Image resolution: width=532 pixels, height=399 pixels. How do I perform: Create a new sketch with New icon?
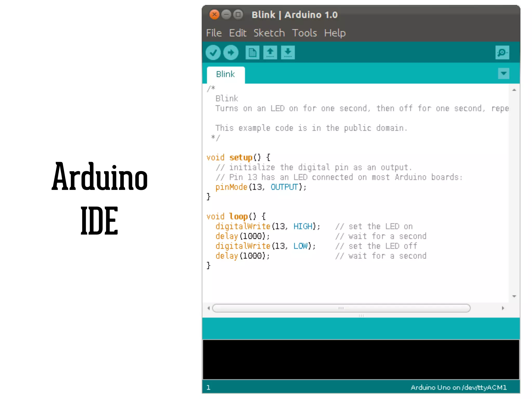coord(252,53)
